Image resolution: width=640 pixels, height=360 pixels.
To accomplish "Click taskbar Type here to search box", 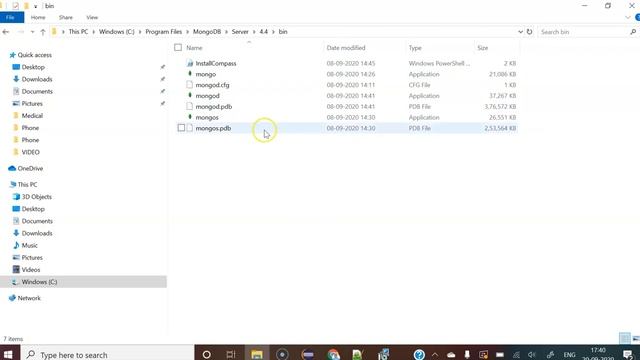I will coord(107,355).
